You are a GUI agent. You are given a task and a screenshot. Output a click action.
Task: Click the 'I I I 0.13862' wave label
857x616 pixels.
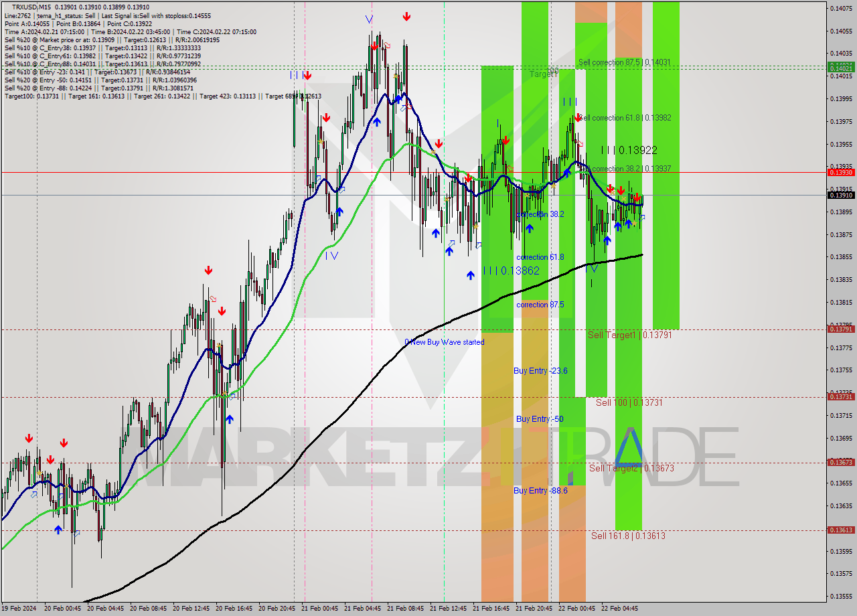pyautogui.click(x=512, y=271)
